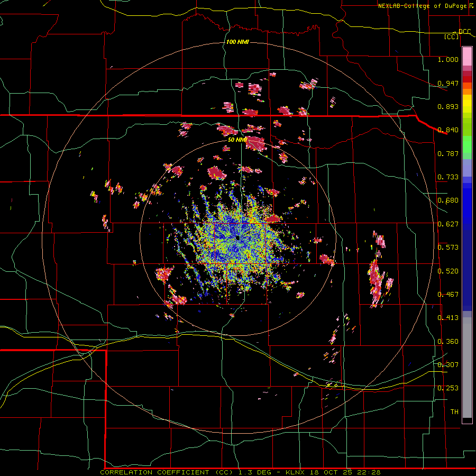Click the 0.573 color scale value
The width and height of the screenshot is (476, 476).
click(x=448, y=248)
